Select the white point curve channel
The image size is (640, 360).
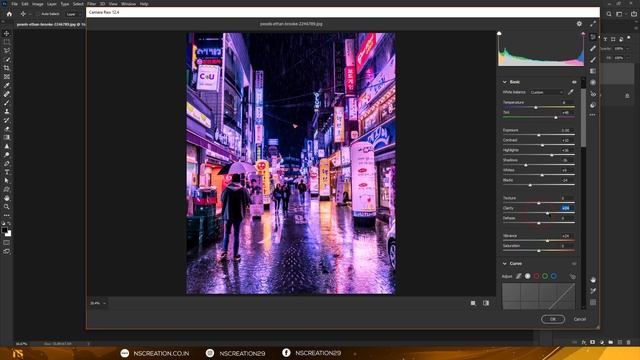pyautogui.click(x=528, y=276)
